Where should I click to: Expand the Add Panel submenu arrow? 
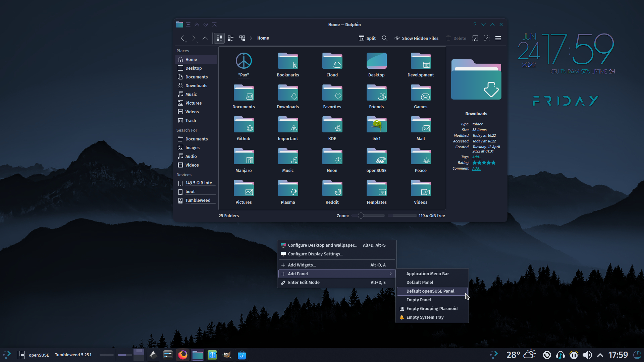click(x=390, y=274)
